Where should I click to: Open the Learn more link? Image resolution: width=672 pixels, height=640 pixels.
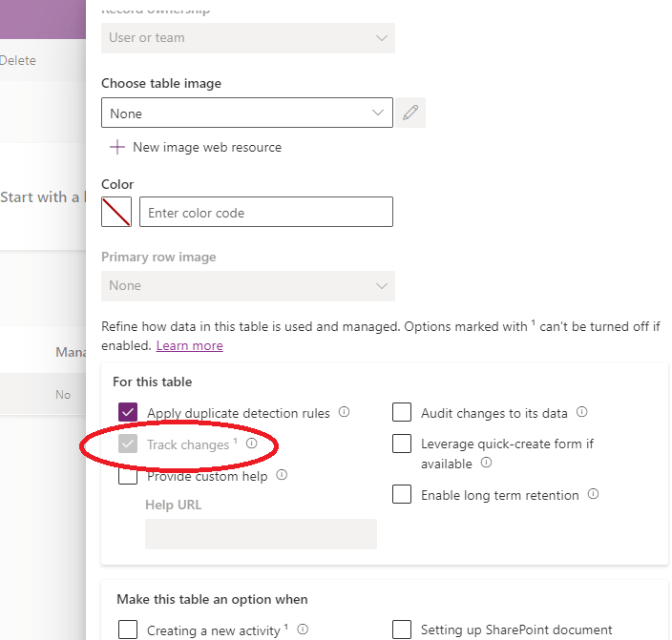click(189, 345)
